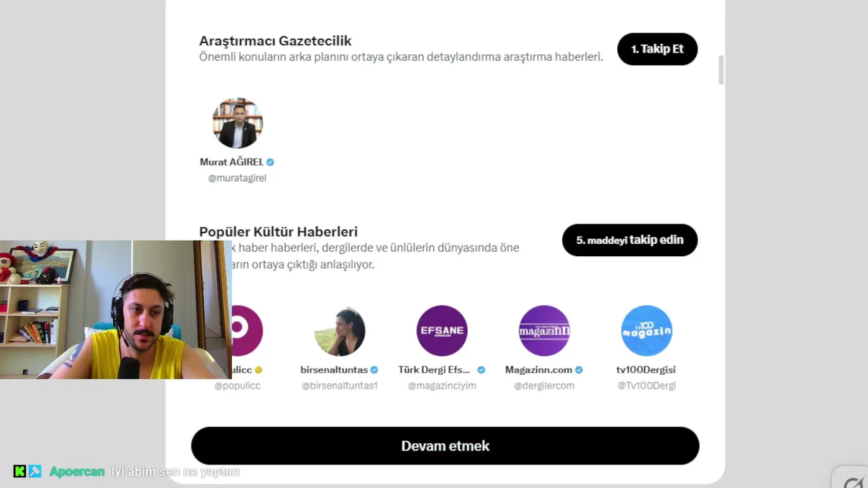Screen dimensions: 868x488
Task: Click the verified badge beside birsenaltuntas
Action: coord(374,370)
